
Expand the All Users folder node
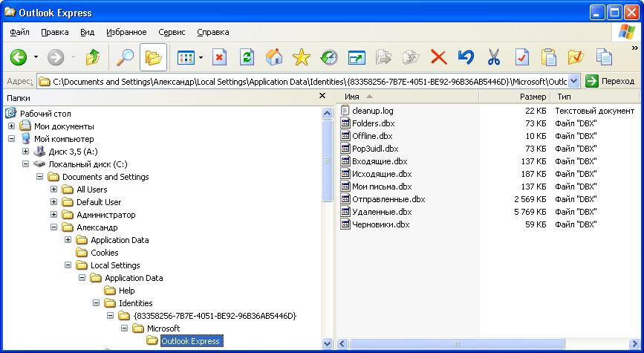(53, 190)
